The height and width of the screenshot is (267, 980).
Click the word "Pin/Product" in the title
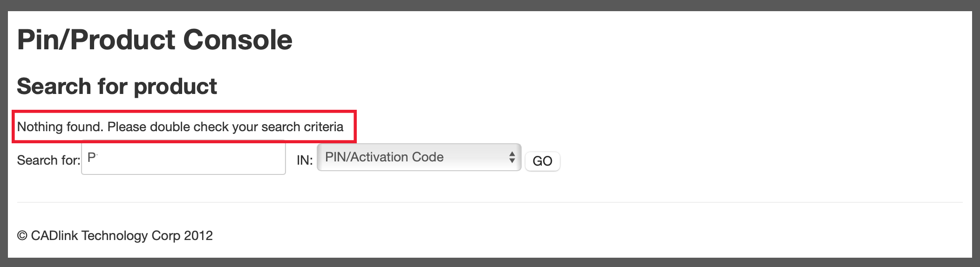pyautogui.click(x=96, y=40)
